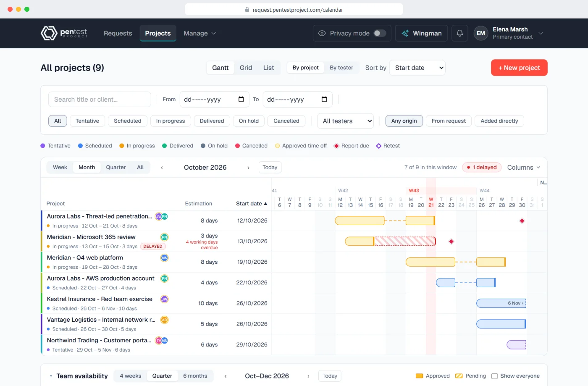The image size is (588, 386).
Task: Click AR avatar on Vantage Logistics row
Action: click(x=165, y=320)
